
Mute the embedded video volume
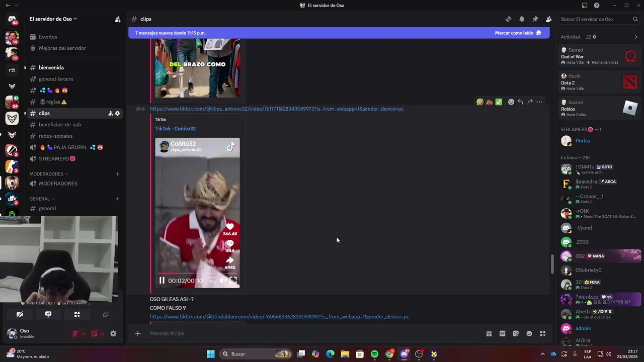click(223, 281)
